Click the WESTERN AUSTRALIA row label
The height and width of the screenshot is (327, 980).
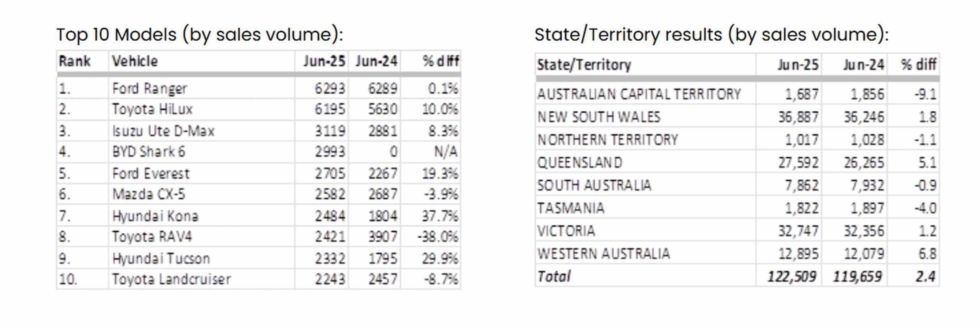point(604,253)
